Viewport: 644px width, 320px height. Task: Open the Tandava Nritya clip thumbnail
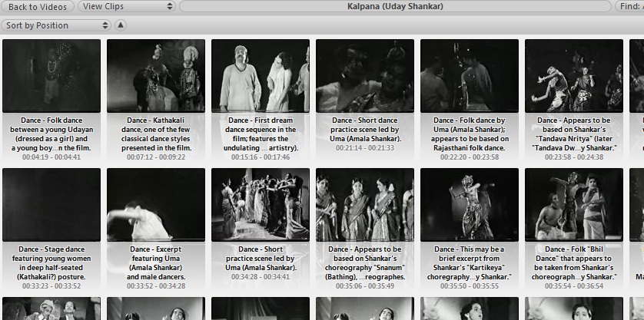[x=574, y=75]
